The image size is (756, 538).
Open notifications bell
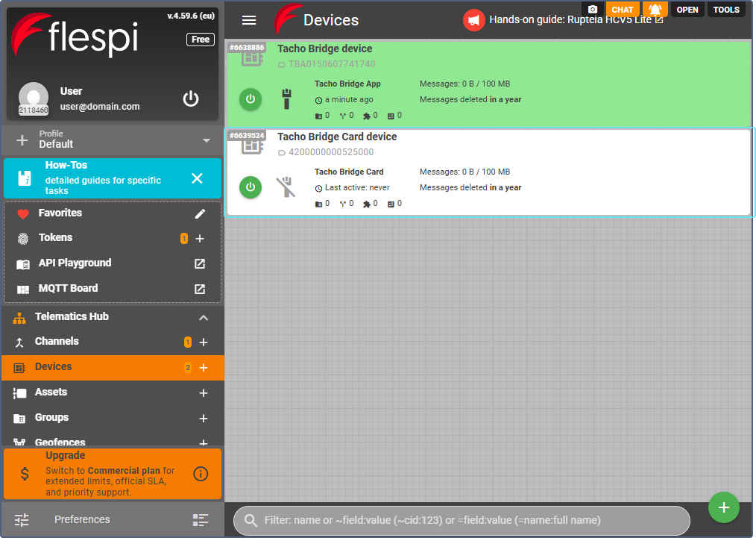(x=655, y=9)
